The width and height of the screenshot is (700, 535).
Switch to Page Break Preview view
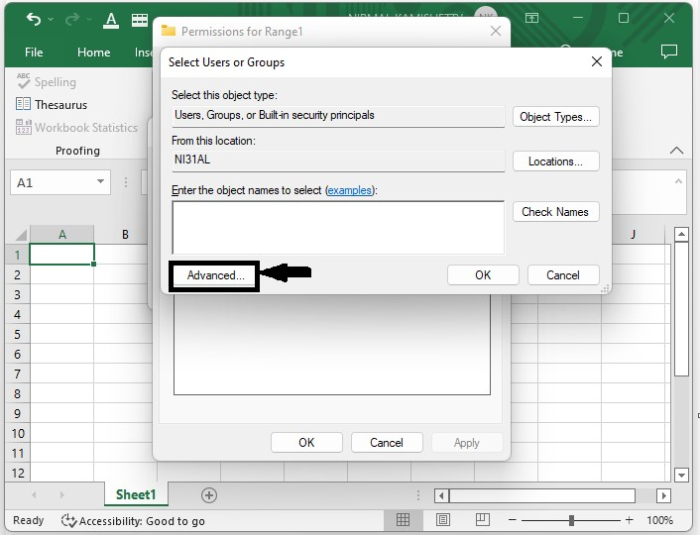point(482,520)
